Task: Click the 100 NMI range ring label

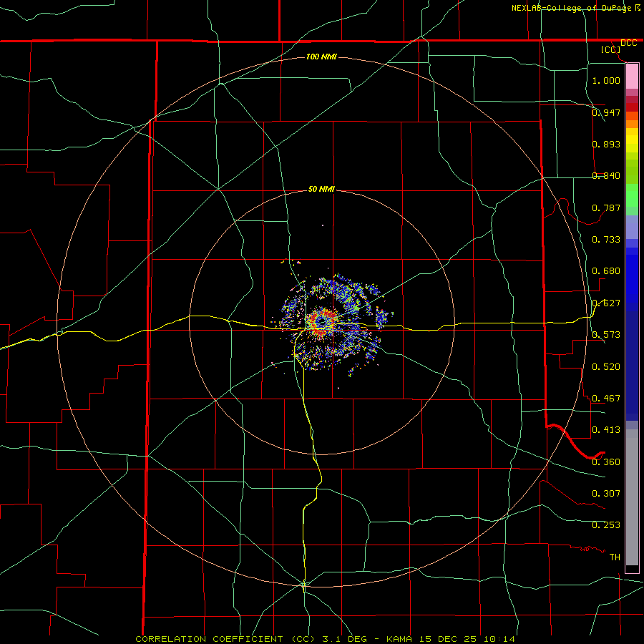Action: [321, 57]
